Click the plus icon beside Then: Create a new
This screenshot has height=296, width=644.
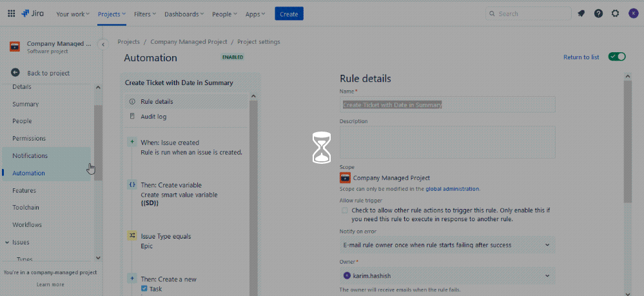tap(132, 279)
